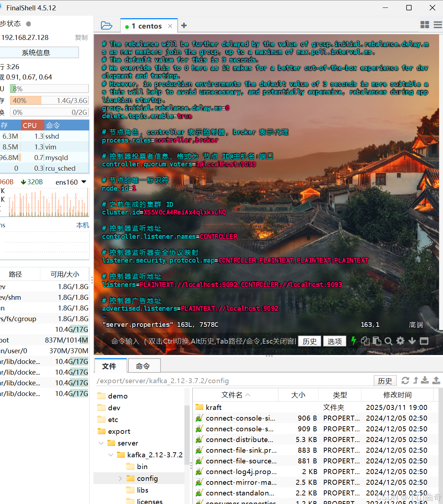The width and height of the screenshot is (443, 504).
Task: Open the connection manager folder icon
Action: 107,26
